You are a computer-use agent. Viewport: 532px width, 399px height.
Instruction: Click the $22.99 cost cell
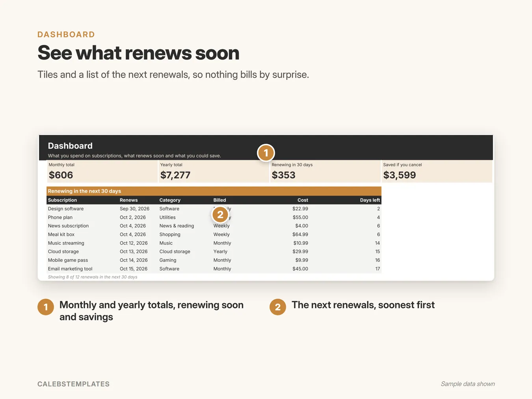tap(300, 209)
